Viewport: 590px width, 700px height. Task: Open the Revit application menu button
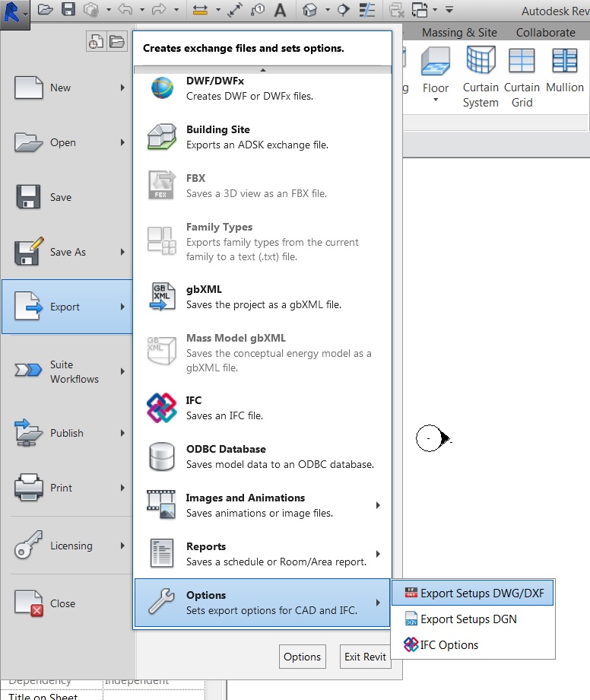14,14
